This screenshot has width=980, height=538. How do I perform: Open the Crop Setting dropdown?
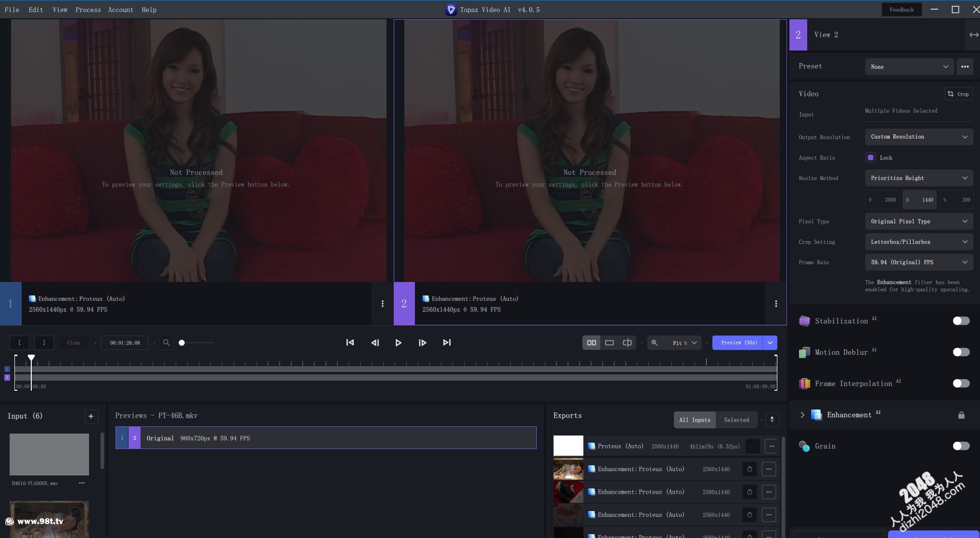[x=919, y=242]
